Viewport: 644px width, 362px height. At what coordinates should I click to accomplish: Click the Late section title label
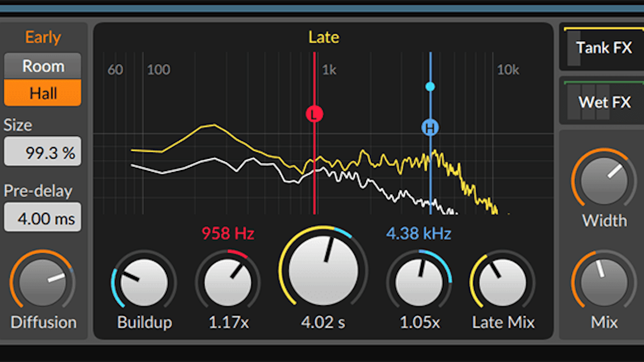coord(324,38)
